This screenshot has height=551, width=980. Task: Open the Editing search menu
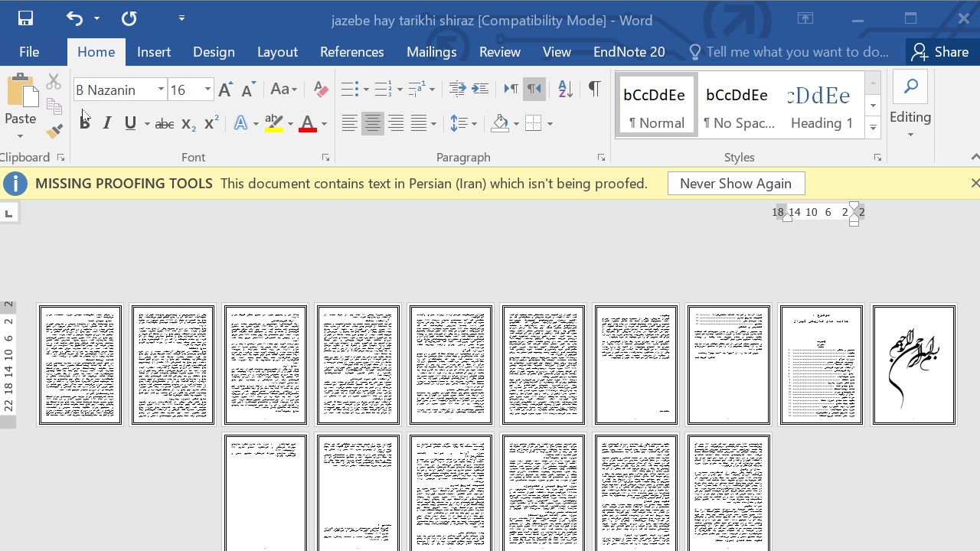coord(910,106)
